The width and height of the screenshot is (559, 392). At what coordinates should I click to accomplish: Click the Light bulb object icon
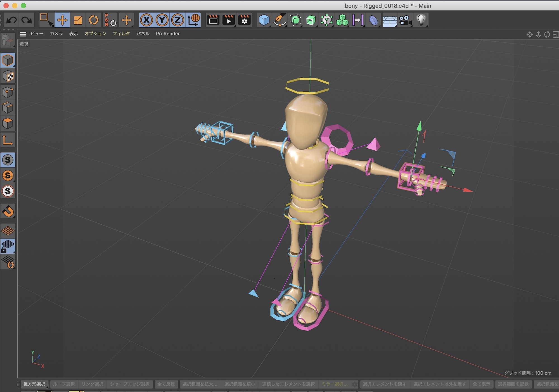coord(421,20)
